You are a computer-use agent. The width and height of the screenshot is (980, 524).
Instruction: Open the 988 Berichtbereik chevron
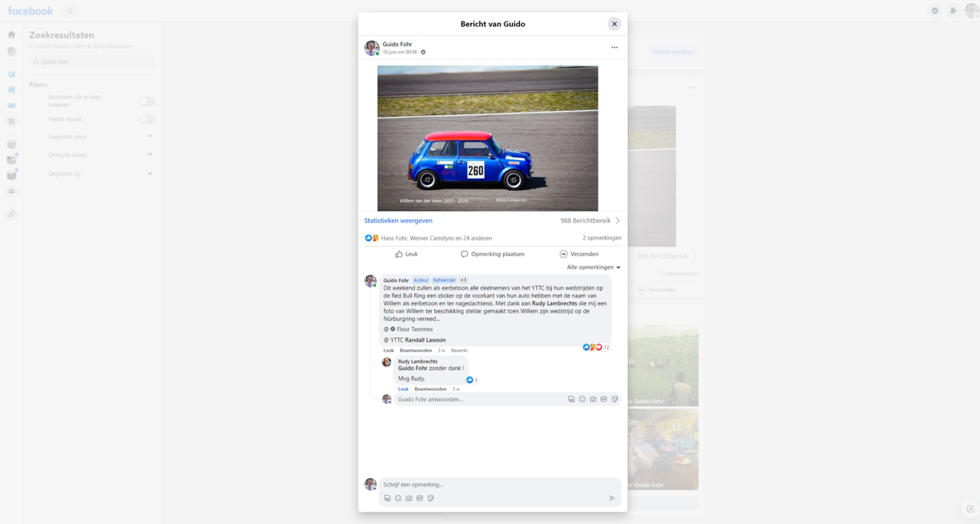(618, 221)
